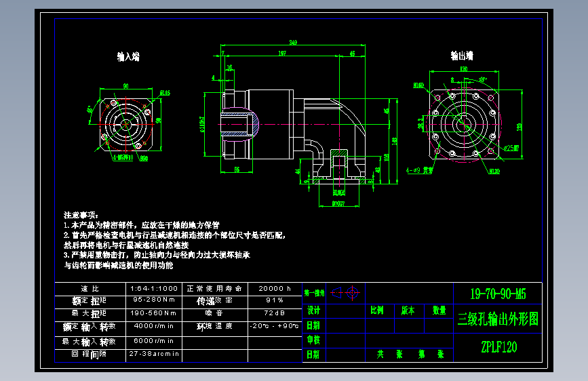Click the 19-70-90-M5 drawing number
The width and height of the screenshot is (588, 381).
click(498, 294)
